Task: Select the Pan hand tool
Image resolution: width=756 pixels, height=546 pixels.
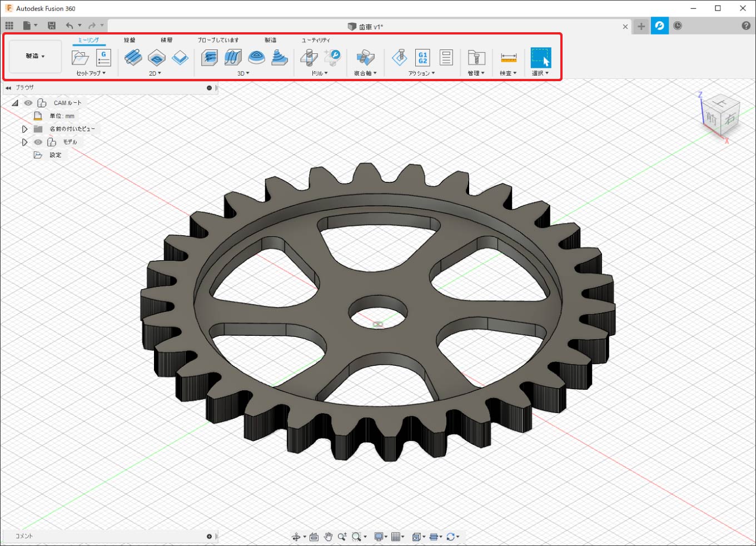Action: pos(328,537)
